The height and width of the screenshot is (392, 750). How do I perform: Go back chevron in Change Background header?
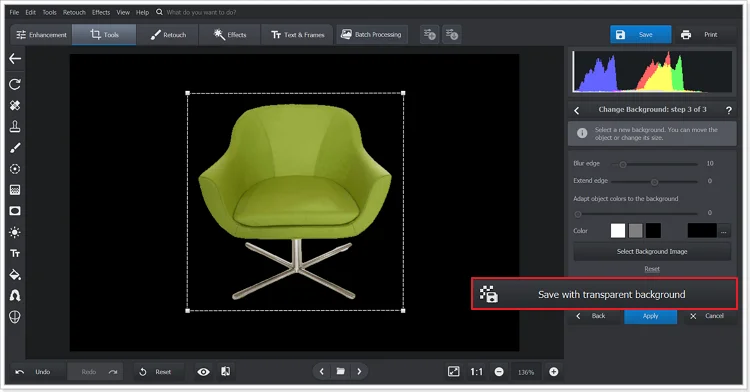click(x=577, y=110)
